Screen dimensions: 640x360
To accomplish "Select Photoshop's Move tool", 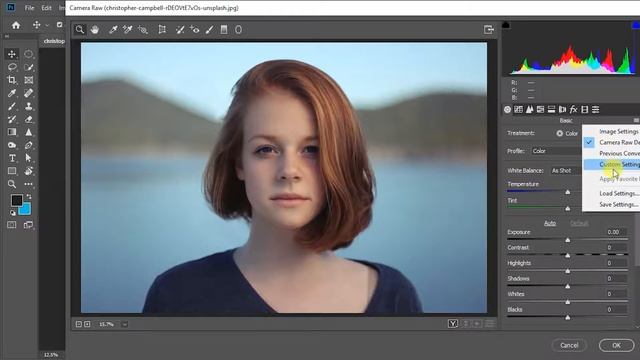I will pyautogui.click(x=12, y=54).
